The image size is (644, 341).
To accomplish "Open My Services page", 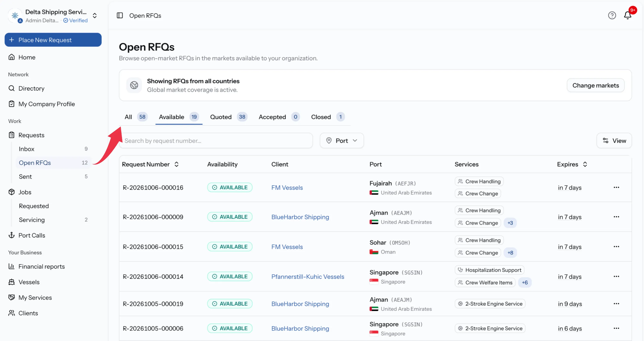I will tap(30, 298).
